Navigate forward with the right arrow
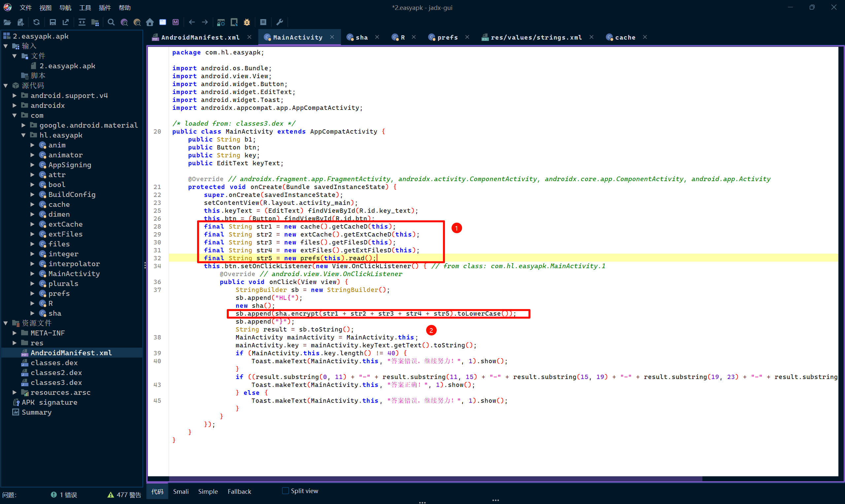 [205, 22]
